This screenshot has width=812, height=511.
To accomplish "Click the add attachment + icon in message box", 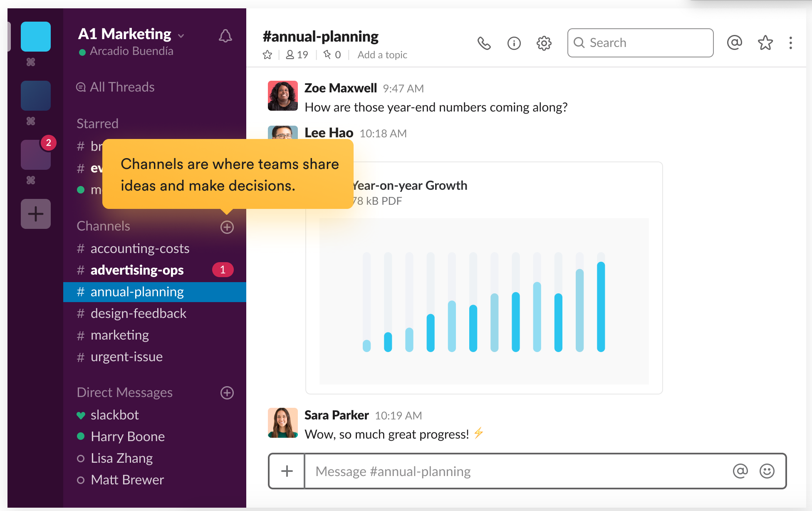I will 288,471.
